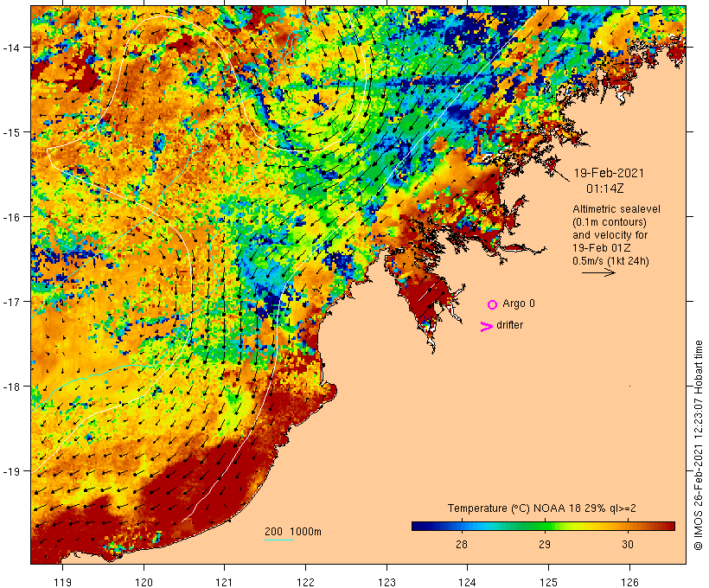Image resolution: width=709 pixels, height=588 pixels.
Task: Click the 29 value under color bar
Action: 545,544
